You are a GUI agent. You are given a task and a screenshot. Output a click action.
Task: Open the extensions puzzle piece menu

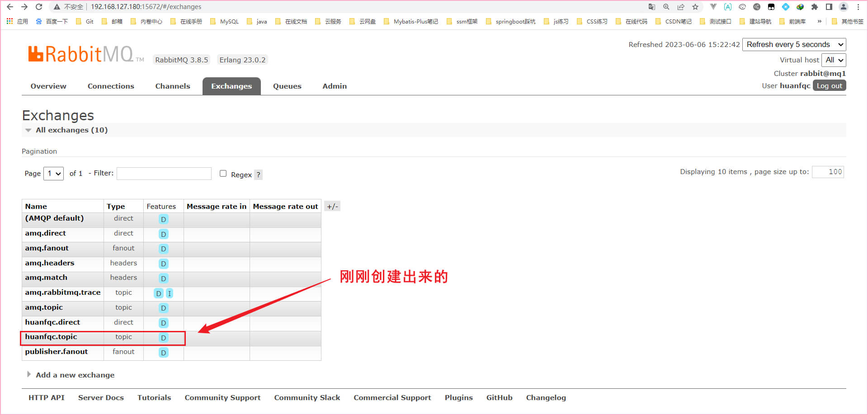(x=815, y=7)
